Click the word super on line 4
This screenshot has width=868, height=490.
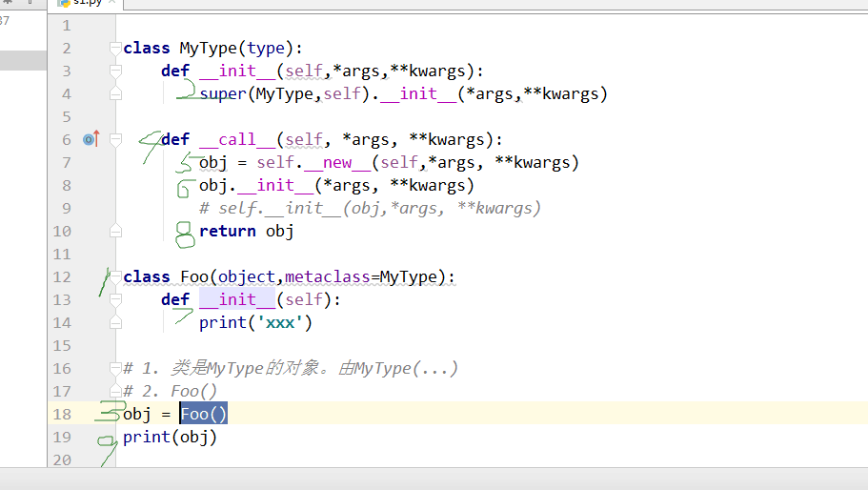(x=223, y=93)
